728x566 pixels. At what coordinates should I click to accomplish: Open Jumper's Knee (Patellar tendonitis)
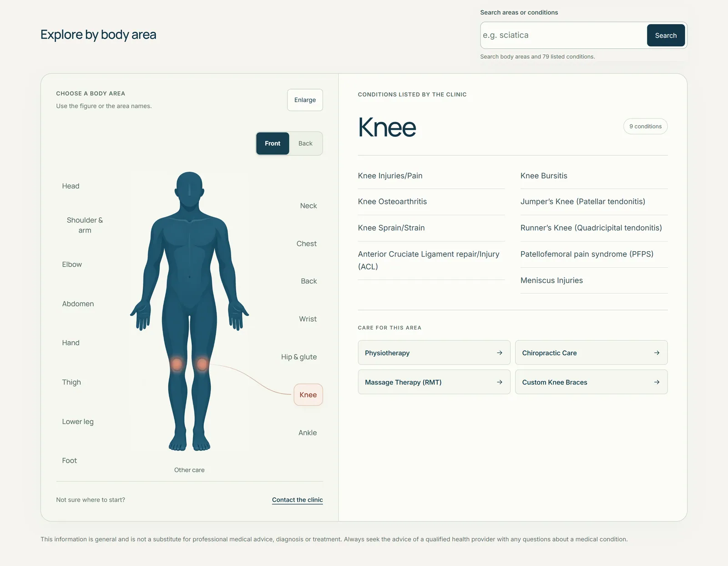(583, 202)
